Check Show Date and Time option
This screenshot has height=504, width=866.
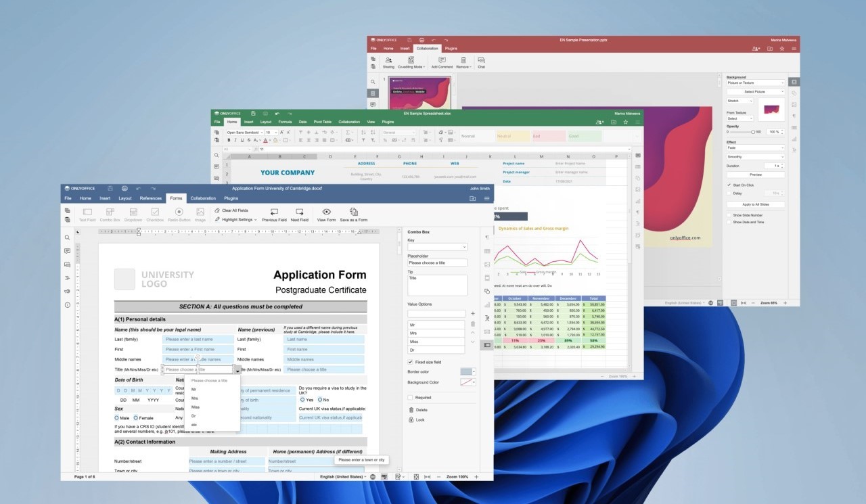tap(729, 222)
